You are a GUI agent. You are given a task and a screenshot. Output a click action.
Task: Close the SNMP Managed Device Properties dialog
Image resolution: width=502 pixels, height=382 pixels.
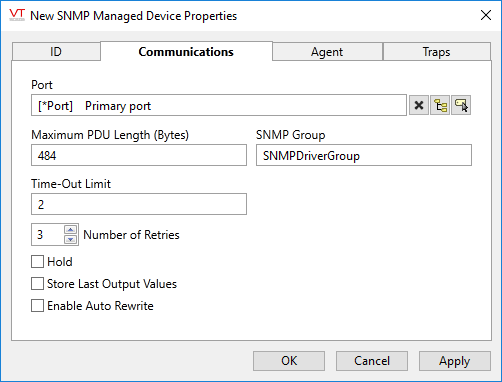pyautogui.click(x=486, y=15)
